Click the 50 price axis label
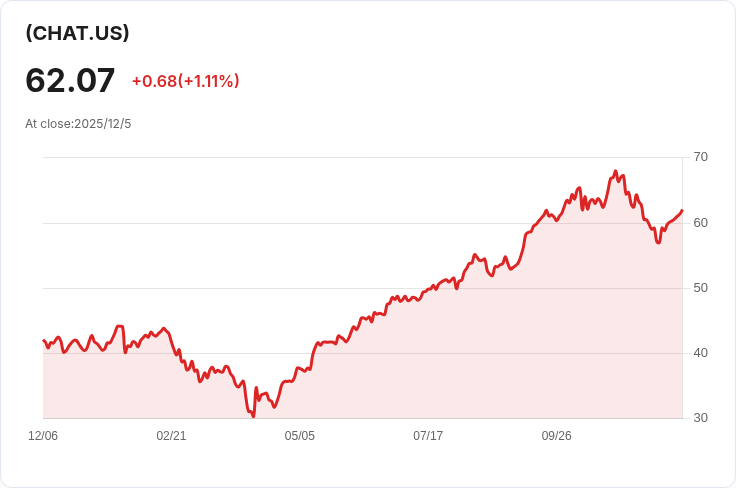Viewport: 736px width, 488px height. [x=700, y=288]
